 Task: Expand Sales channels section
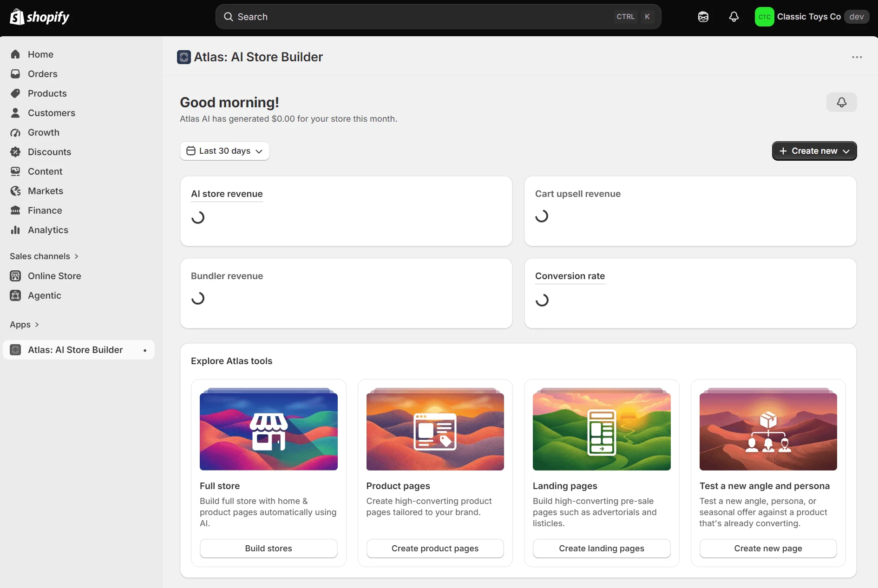[x=44, y=256]
